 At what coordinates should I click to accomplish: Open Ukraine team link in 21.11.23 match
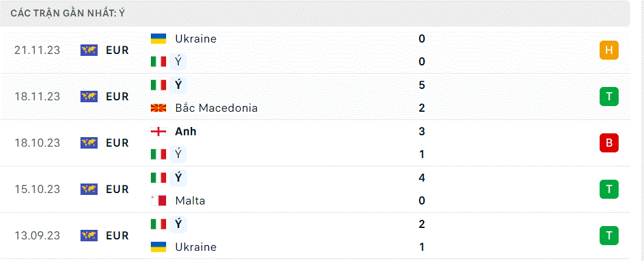tap(195, 39)
